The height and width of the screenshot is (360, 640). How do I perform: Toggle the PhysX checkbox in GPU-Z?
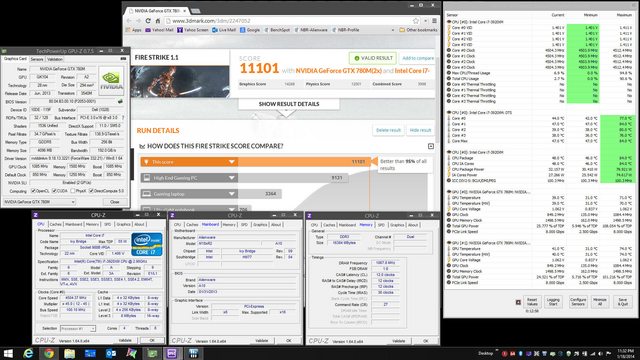pyautogui.click(x=73, y=191)
